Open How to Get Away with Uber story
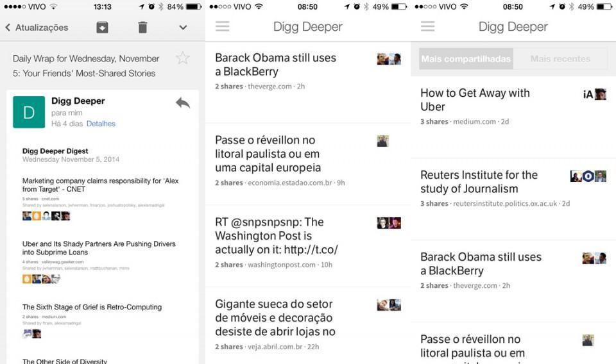The width and height of the screenshot is (616, 364). tap(475, 99)
